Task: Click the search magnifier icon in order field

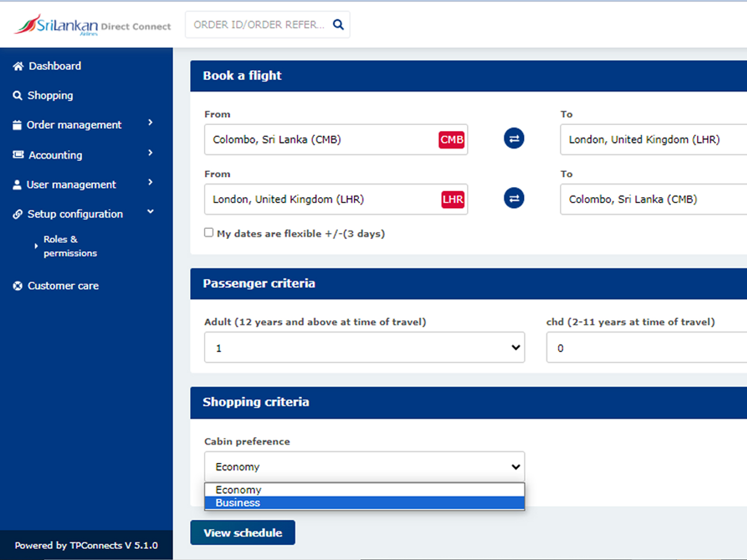Action: (338, 25)
